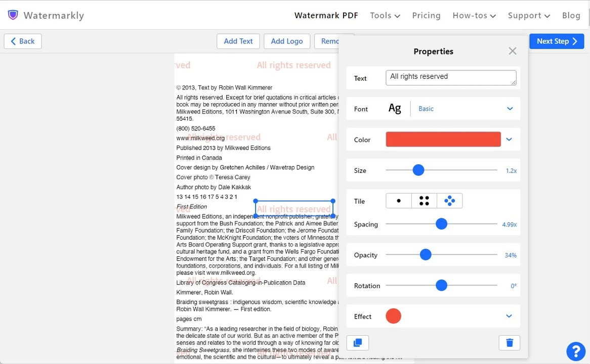
Task: Click the Add Text button
Action: pos(238,41)
